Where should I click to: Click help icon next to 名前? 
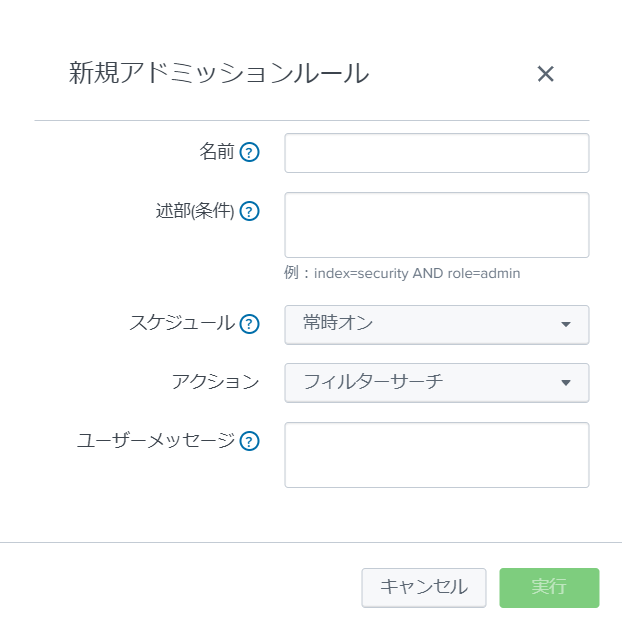(x=250, y=153)
